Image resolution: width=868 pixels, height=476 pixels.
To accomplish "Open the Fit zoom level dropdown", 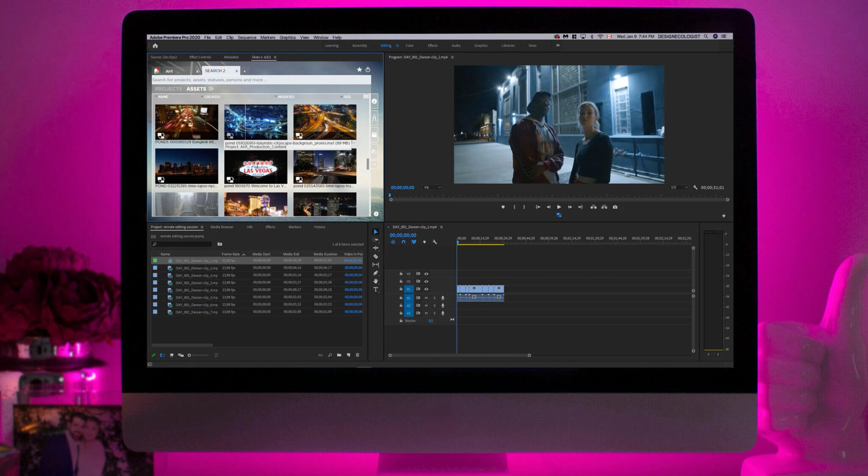I will (432, 188).
